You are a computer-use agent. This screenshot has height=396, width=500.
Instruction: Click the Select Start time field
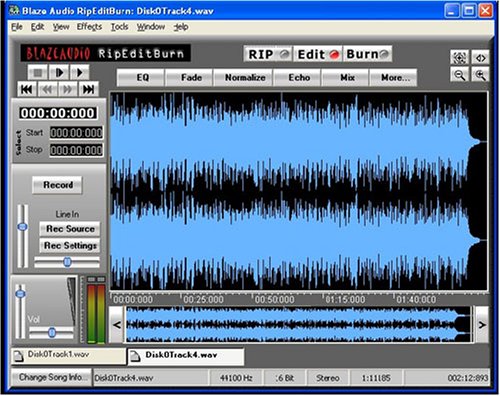coord(76,133)
